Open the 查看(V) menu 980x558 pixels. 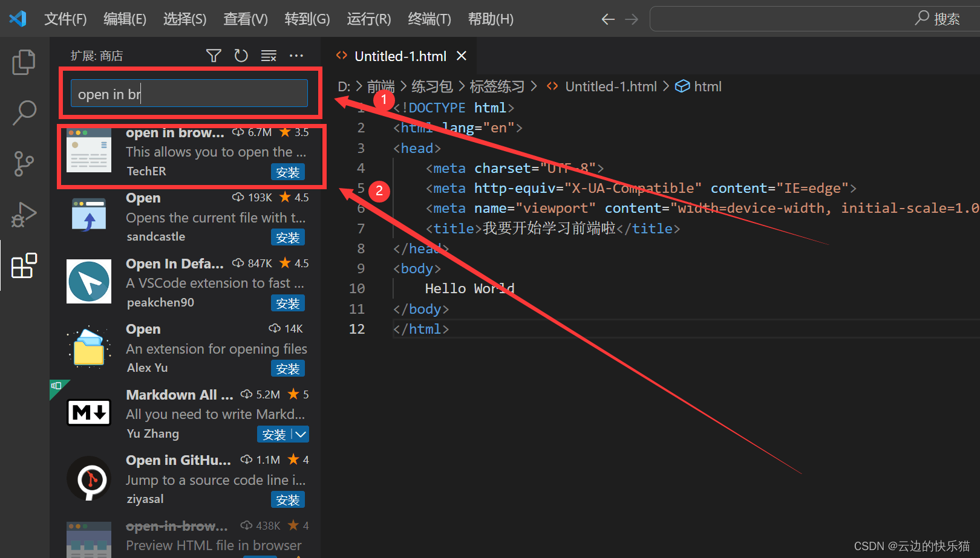click(245, 19)
